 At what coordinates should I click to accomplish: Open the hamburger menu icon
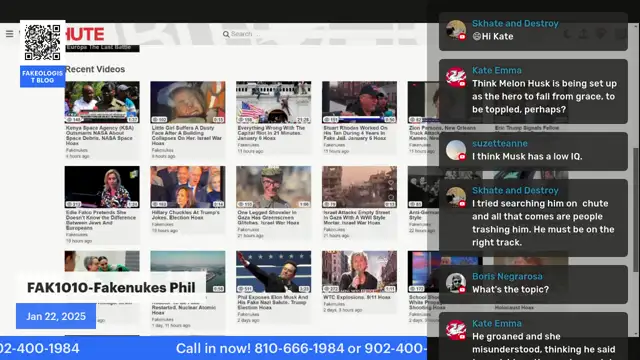9,34
